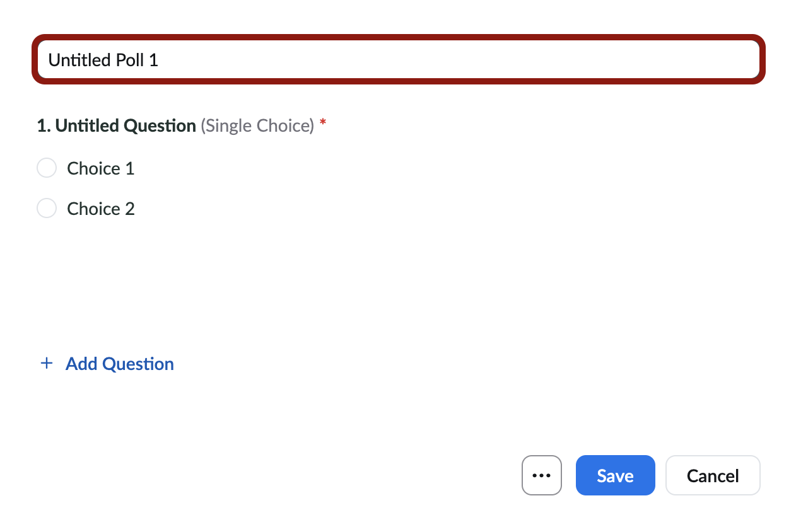The image size is (796, 532).
Task: Cancel editing the poll
Action: tap(713, 475)
